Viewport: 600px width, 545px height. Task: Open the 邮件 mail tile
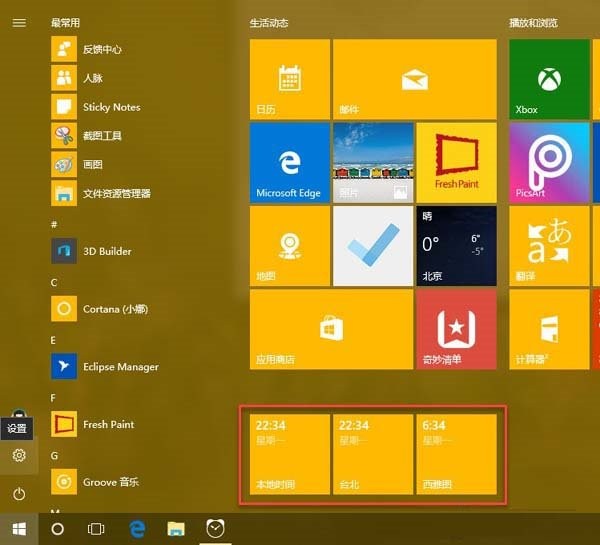point(415,79)
